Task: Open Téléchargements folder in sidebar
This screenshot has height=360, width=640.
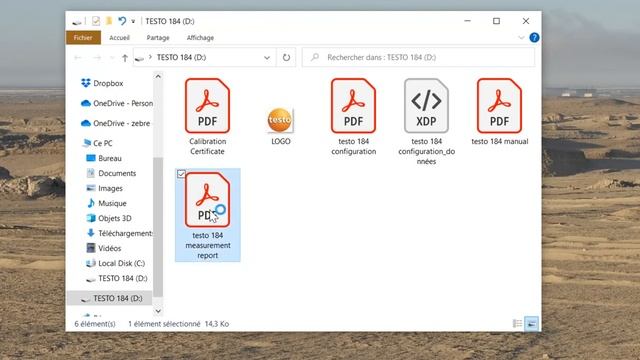Action: 119,233
